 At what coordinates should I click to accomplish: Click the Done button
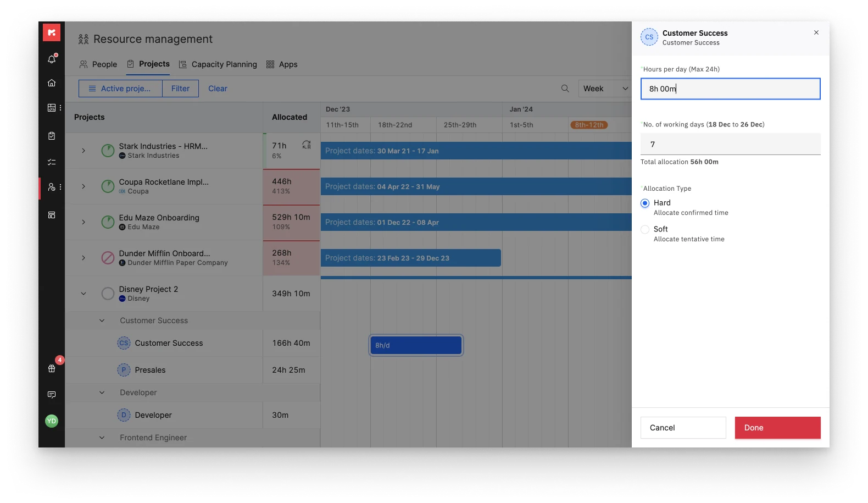[778, 428]
